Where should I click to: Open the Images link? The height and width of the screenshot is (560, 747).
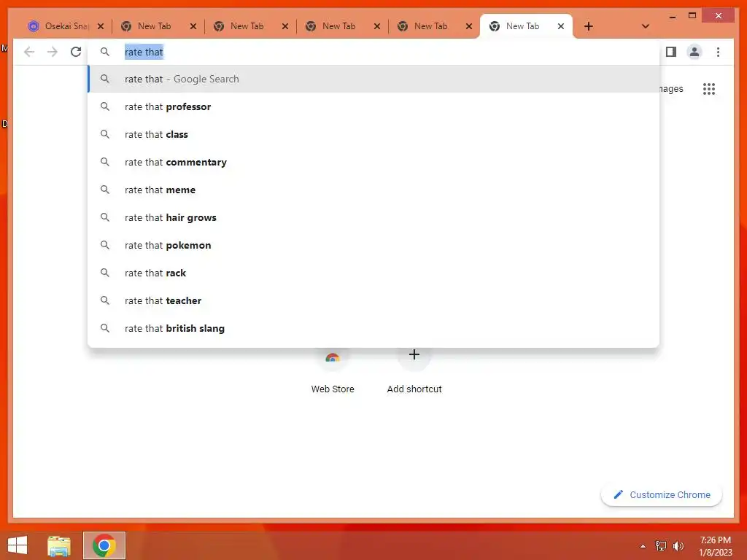(671, 88)
